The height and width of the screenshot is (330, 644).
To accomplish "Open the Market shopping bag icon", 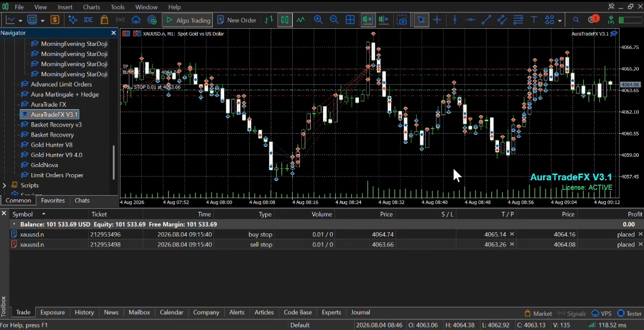I will (104, 20).
